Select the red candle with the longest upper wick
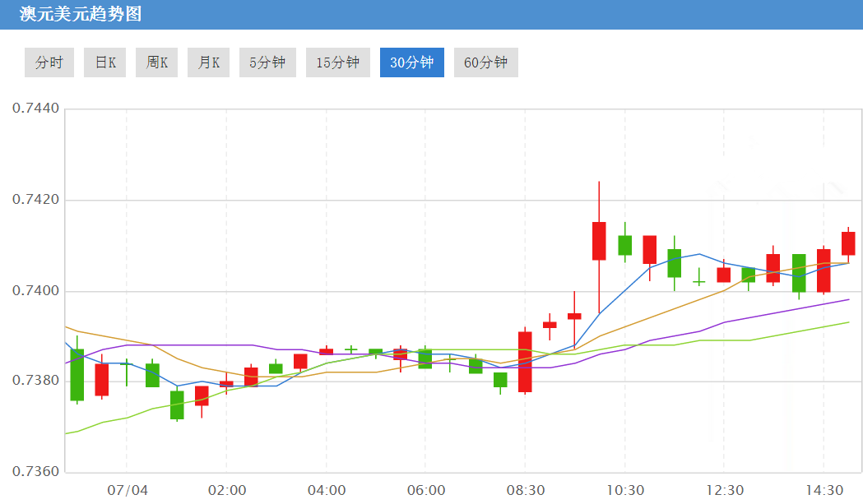 (x=599, y=240)
